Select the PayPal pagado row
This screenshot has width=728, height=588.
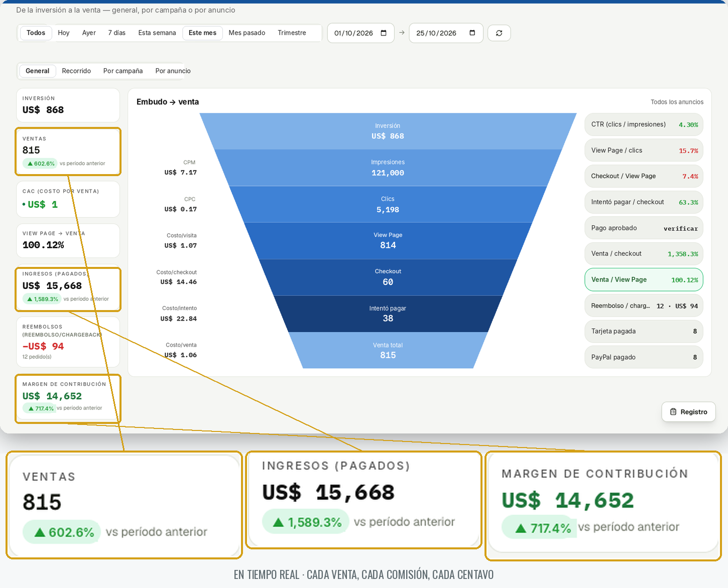[644, 357]
